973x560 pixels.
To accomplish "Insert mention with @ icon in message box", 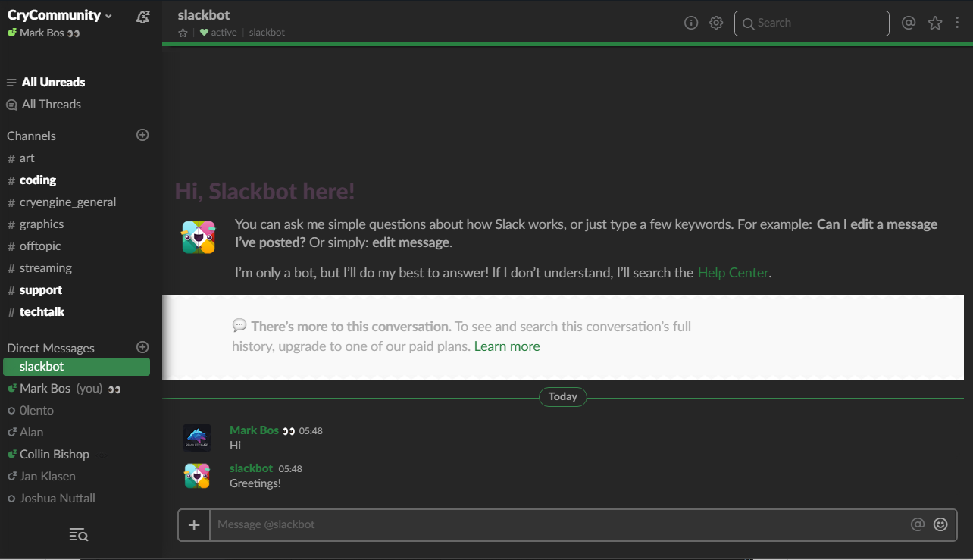I will click(918, 524).
